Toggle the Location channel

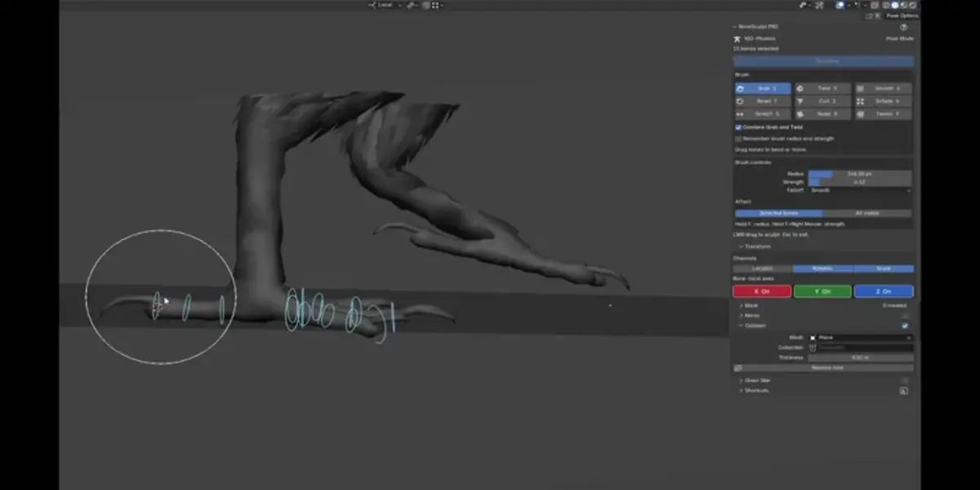tap(763, 269)
